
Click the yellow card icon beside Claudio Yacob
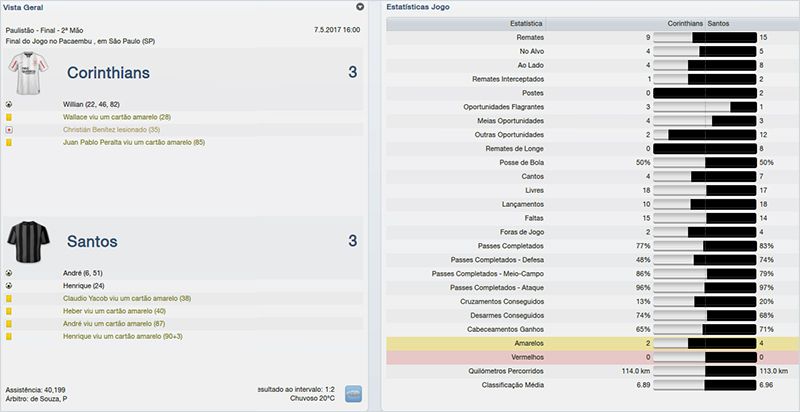click(8, 298)
